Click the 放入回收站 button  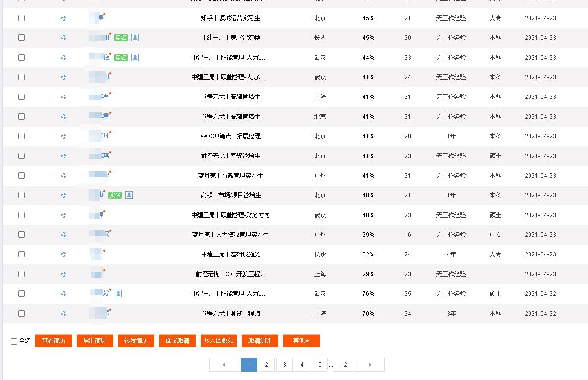tap(218, 340)
